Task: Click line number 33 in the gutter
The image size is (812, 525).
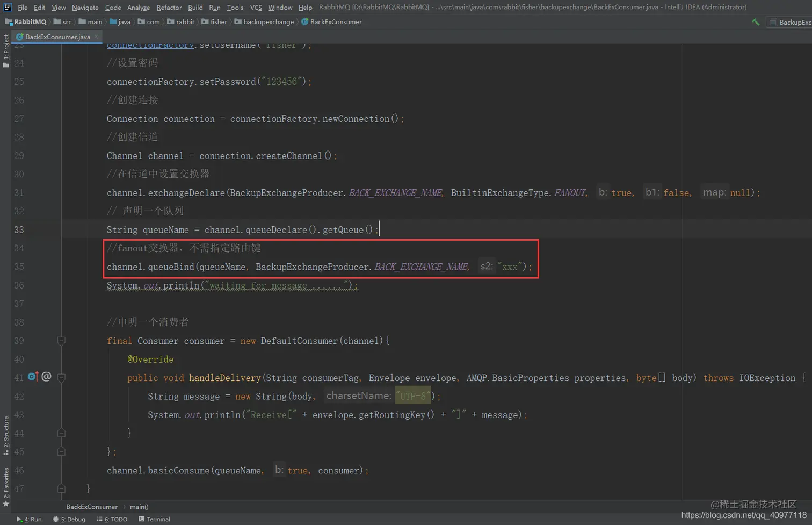Action: 19,229
